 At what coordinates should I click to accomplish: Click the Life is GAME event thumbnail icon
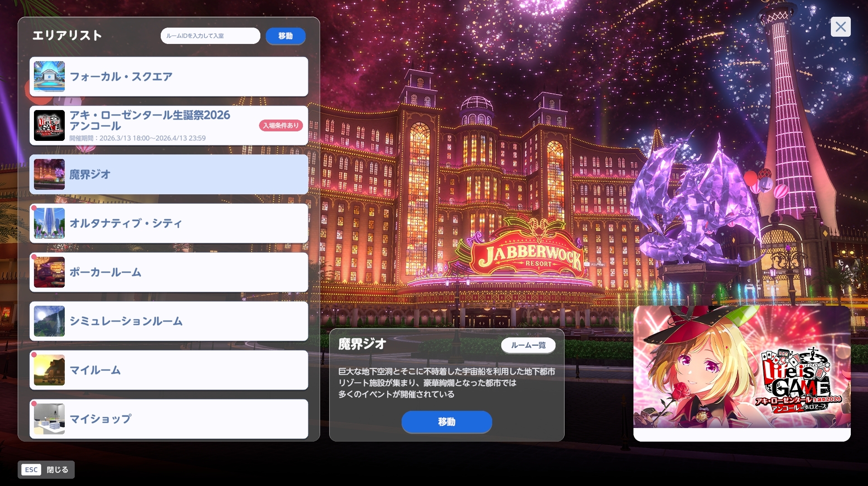(x=49, y=125)
